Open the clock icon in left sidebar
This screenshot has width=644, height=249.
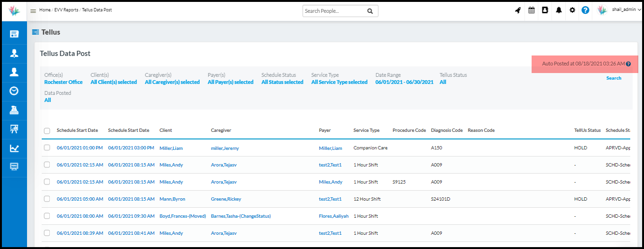14,91
